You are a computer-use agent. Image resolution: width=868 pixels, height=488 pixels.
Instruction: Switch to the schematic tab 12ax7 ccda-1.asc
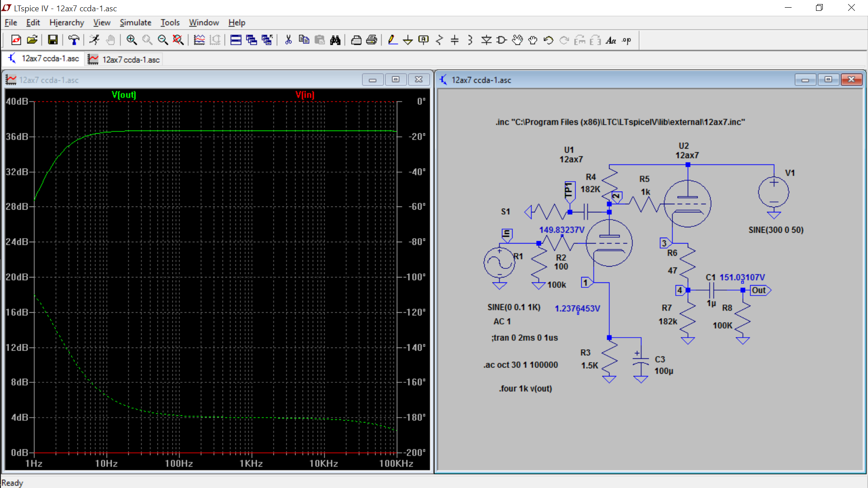pyautogui.click(x=44, y=59)
